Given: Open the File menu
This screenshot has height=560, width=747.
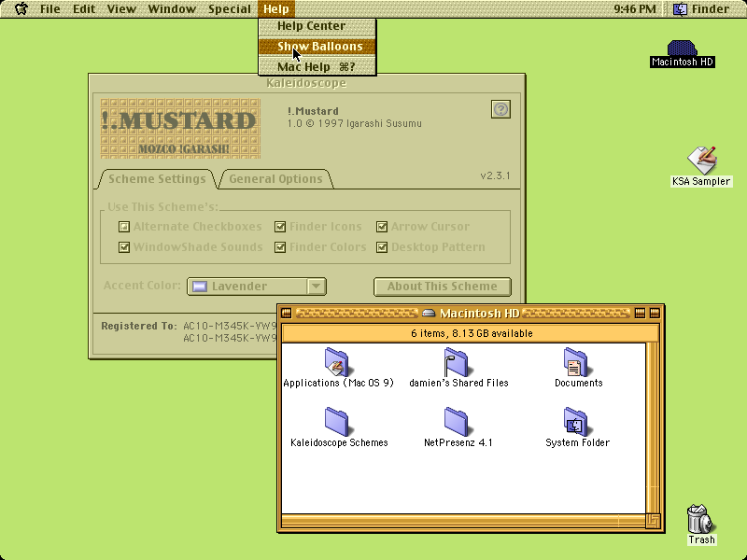Looking at the screenshot, I should [50, 9].
